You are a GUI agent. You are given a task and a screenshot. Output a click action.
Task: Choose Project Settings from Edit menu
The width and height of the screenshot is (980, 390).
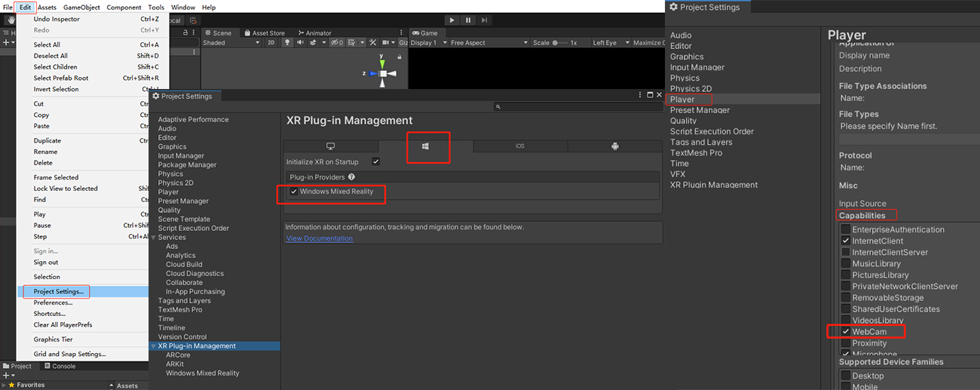59,291
